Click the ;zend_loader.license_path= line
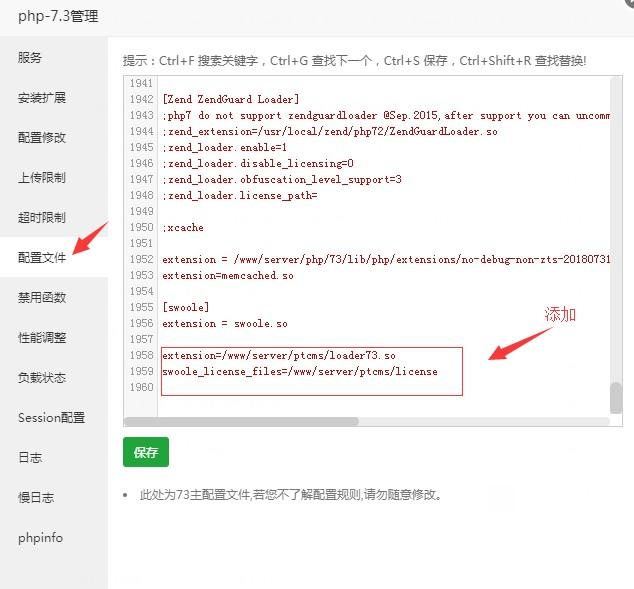 (x=240, y=196)
